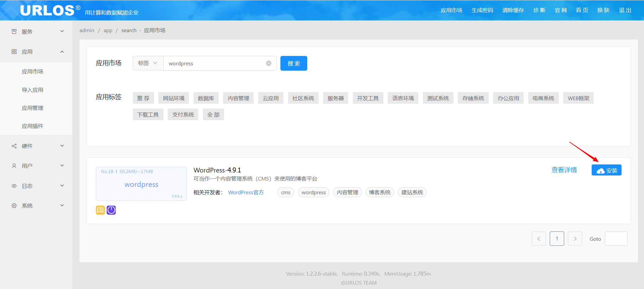Click page 1 in pagination
644x289 pixels.
coord(557,239)
